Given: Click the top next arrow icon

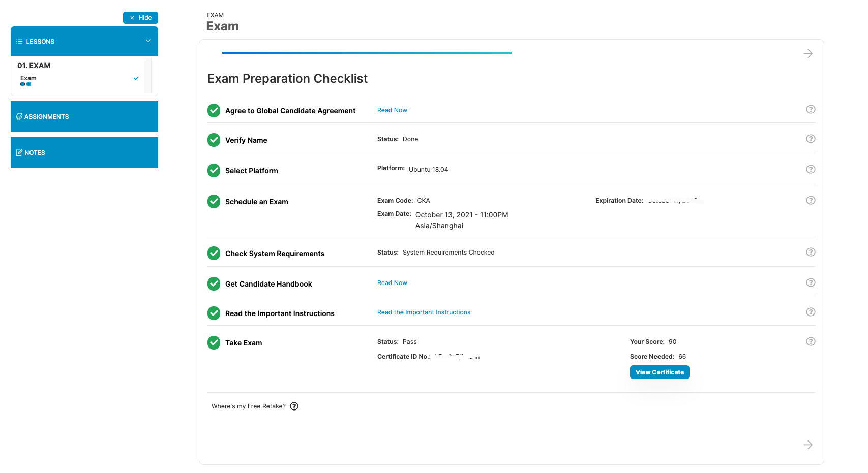Looking at the screenshot, I should [x=808, y=53].
